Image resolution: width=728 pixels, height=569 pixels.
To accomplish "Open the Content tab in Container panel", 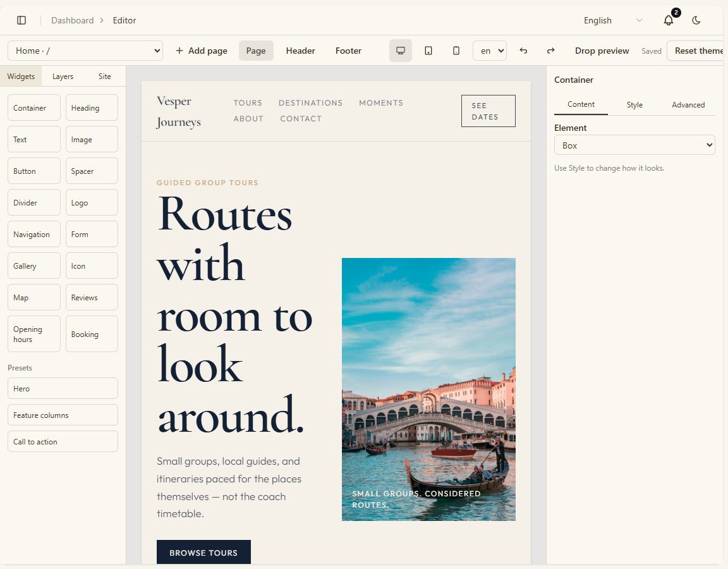I will coord(581,104).
